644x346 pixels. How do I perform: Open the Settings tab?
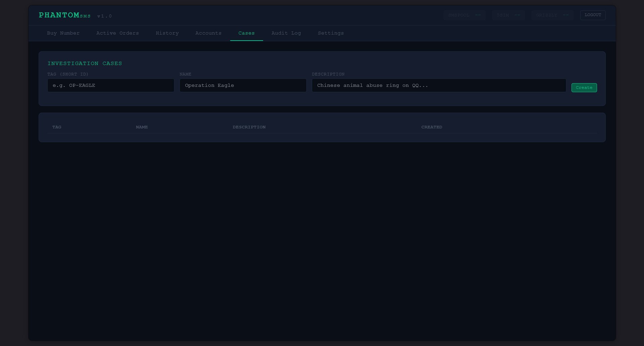(331, 33)
